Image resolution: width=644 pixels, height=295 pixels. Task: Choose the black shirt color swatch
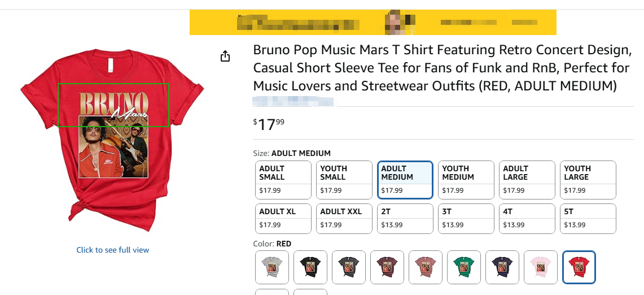310,267
